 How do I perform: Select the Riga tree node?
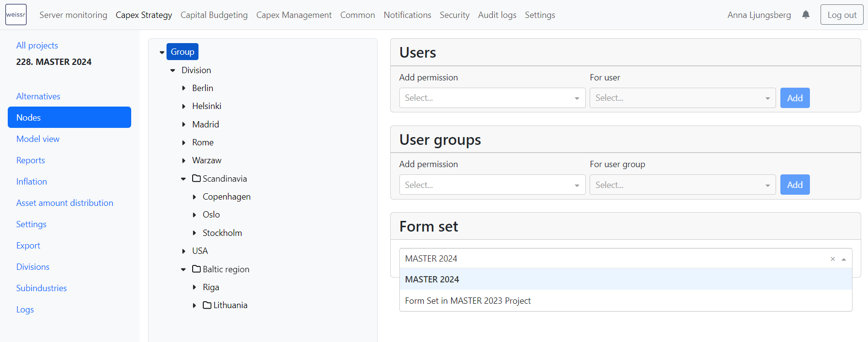pyautogui.click(x=211, y=287)
